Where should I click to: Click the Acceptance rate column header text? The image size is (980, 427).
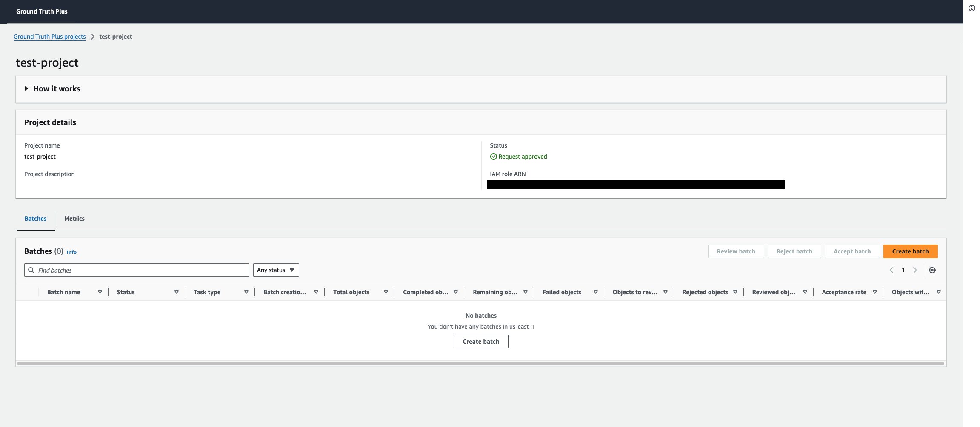coord(844,292)
